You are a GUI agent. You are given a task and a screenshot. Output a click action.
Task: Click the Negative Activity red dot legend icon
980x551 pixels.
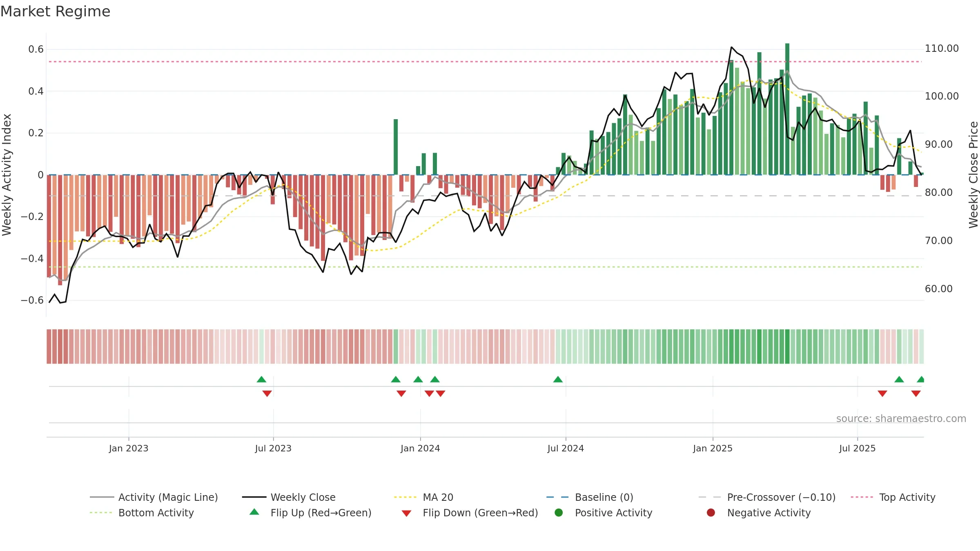tap(711, 513)
